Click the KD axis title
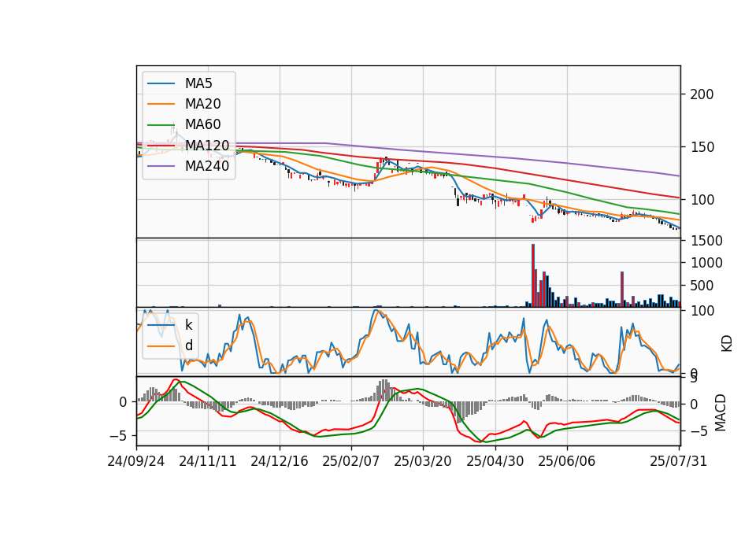 tap(726, 344)
